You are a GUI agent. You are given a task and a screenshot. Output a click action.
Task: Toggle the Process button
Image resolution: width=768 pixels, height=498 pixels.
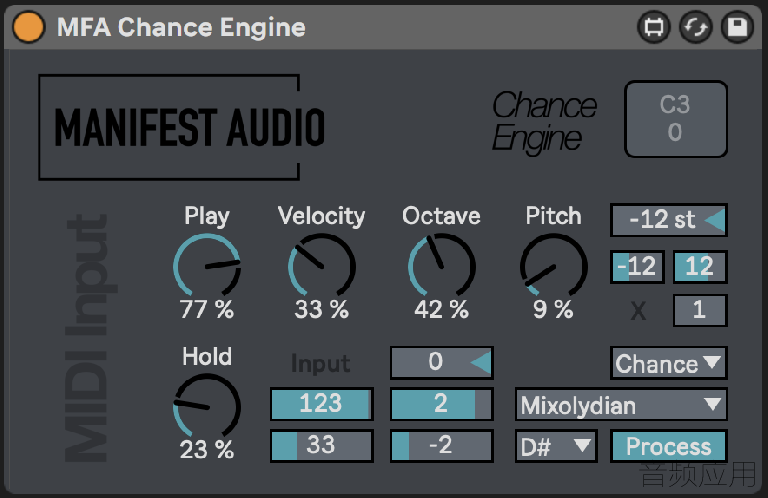pos(669,446)
